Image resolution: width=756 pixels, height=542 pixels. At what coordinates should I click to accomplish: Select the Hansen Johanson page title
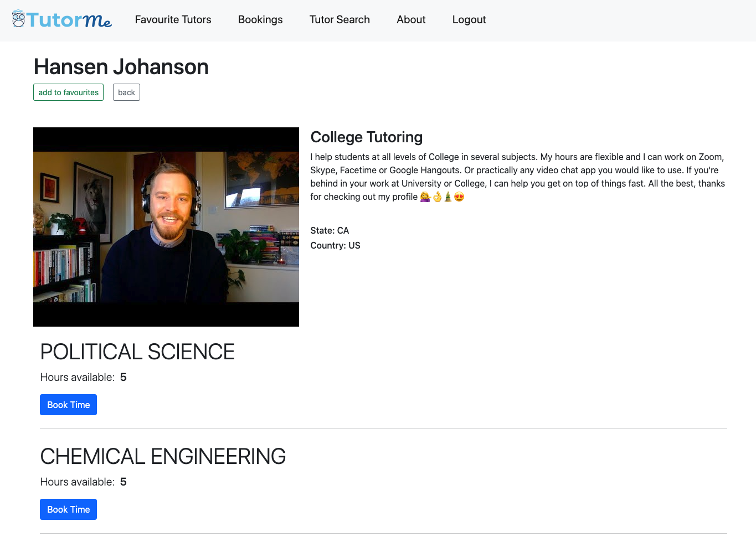coord(121,66)
